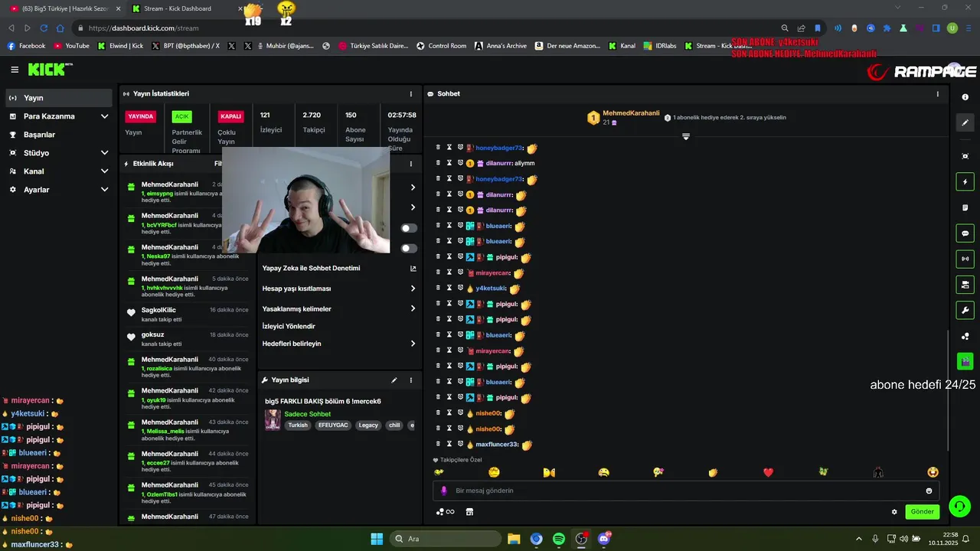Click the Bir mesaj gönderin input
This screenshot has width=980, height=551.
[x=685, y=491]
